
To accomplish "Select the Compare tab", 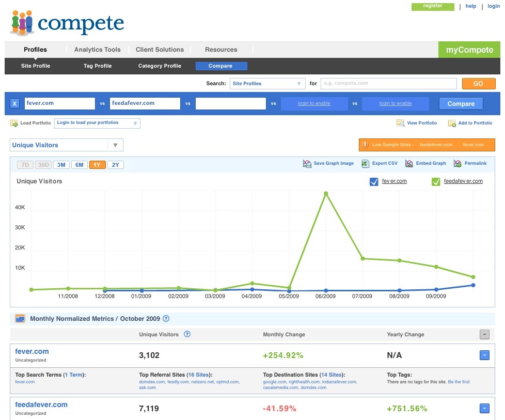I will pyautogui.click(x=221, y=66).
